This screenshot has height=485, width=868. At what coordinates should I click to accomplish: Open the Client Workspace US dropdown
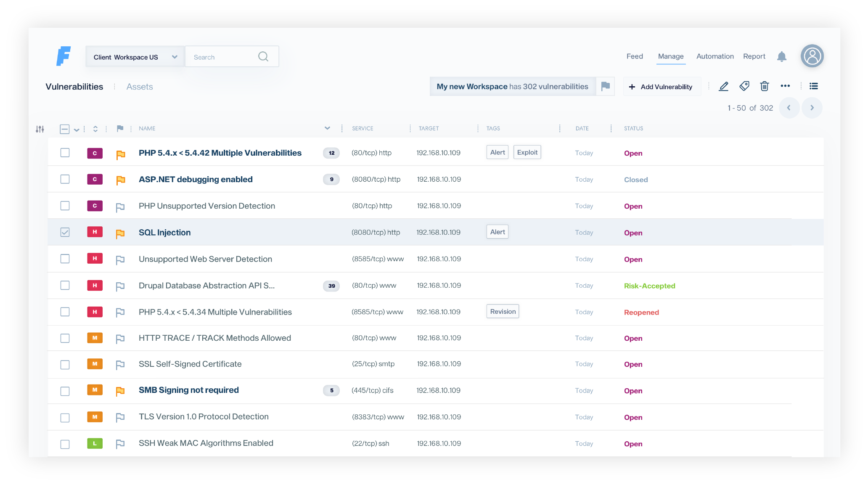coord(135,57)
